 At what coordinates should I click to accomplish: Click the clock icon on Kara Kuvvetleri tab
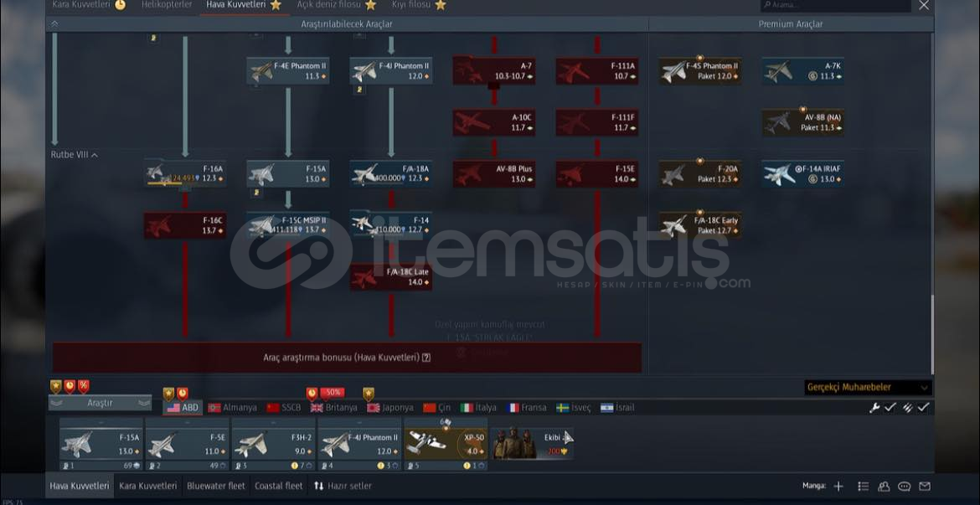(120, 5)
